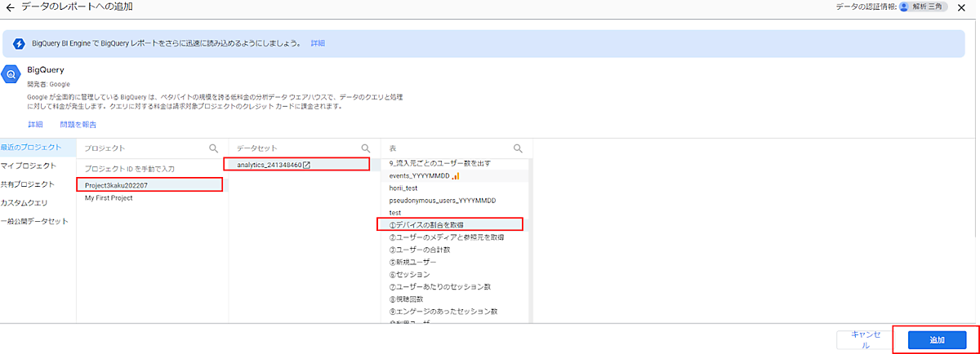Viewport: 980px width, 354px height.
Task: Open the search icon in プロジェクト column
Action: (x=214, y=148)
